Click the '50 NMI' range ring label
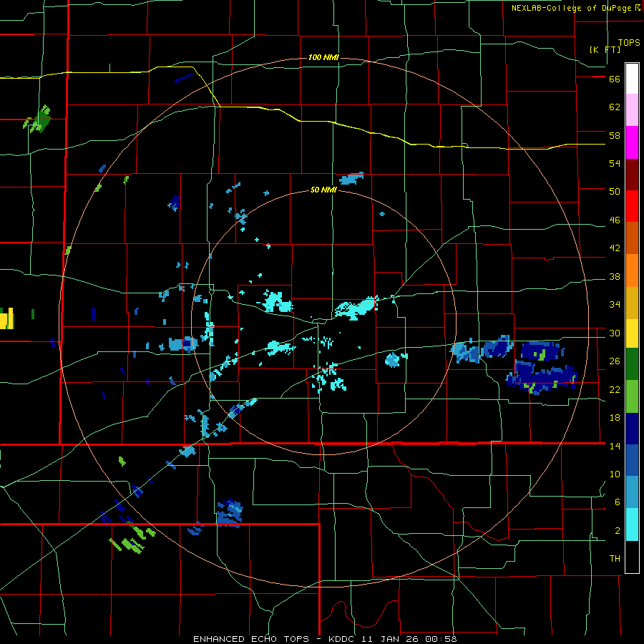This screenshot has height=644, width=644. coord(323,190)
